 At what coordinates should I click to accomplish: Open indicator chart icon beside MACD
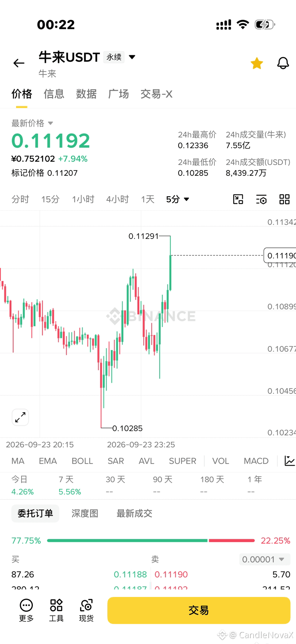click(x=289, y=461)
